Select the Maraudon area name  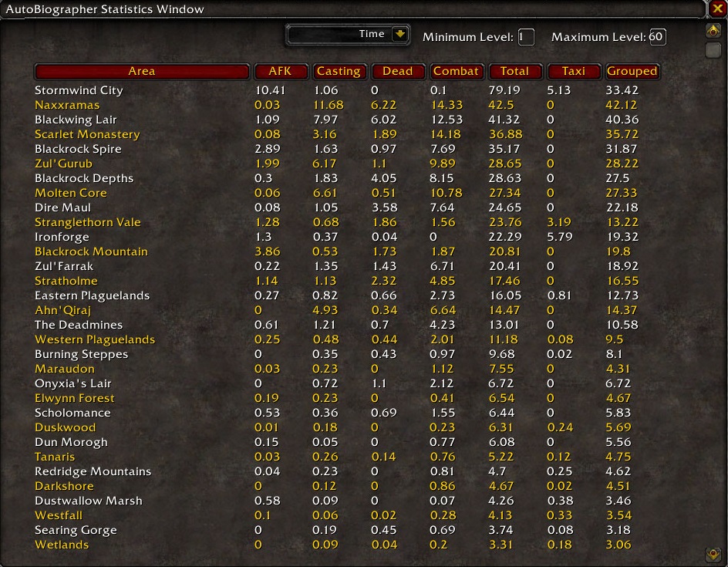click(65, 369)
